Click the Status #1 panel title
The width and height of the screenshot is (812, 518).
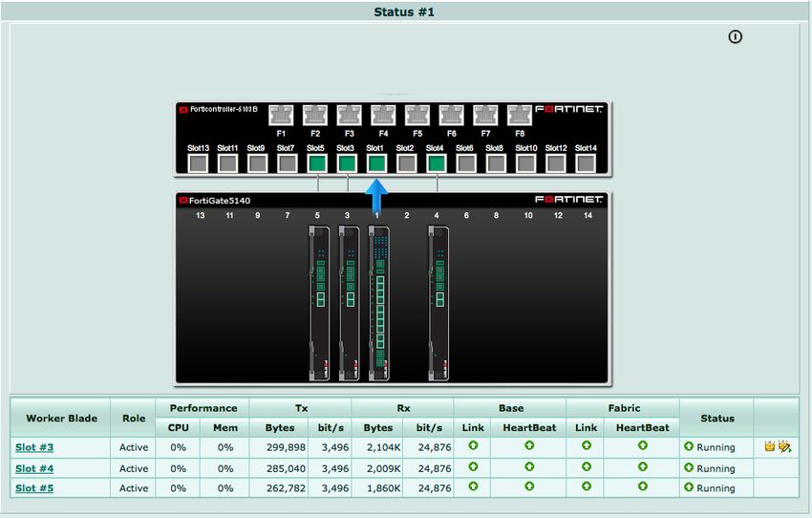pos(404,11)
